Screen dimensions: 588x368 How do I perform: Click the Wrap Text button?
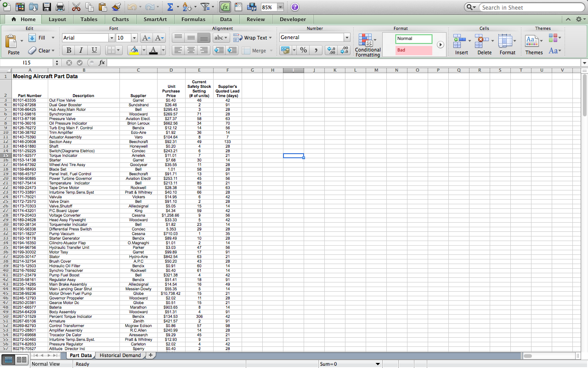point(253,38)
